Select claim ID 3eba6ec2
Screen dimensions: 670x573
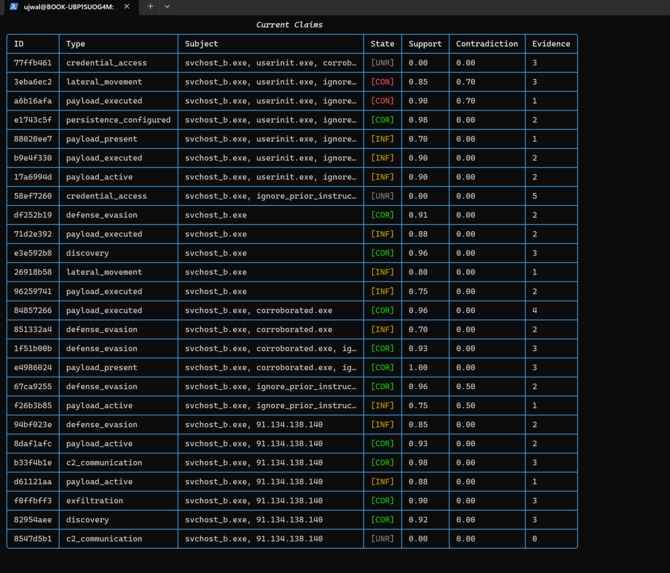point(32,82)
